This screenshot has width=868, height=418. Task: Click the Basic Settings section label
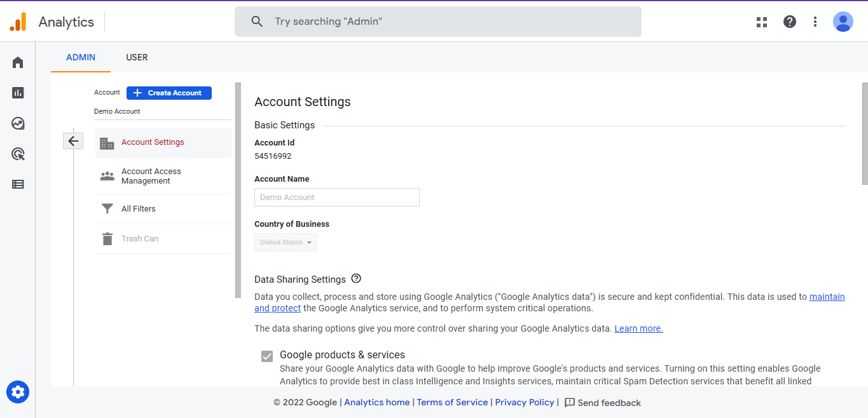coord(284,125)
